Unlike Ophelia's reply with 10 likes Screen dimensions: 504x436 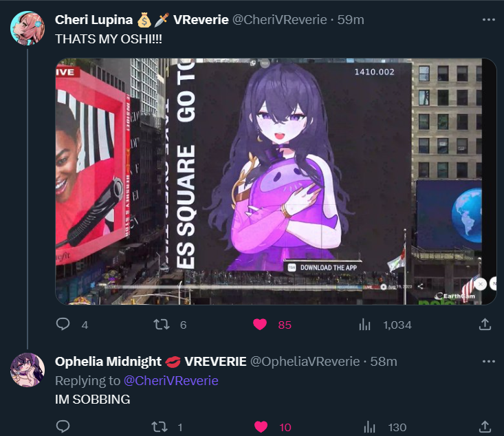pos(261,427)
